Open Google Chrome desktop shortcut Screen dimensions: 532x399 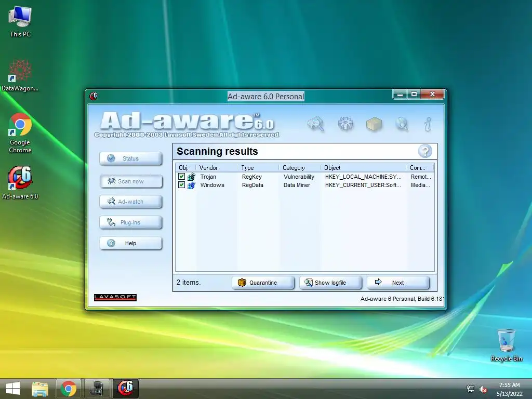click(x=20, y=133)
